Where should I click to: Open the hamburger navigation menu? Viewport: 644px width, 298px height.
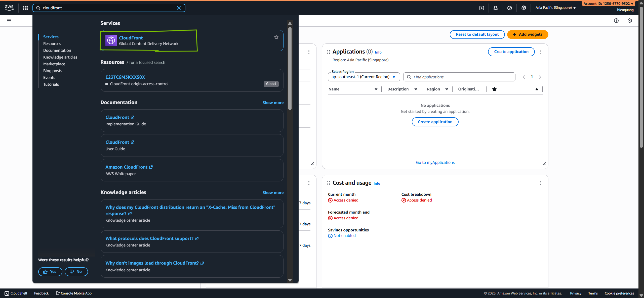tap(9, 21)
